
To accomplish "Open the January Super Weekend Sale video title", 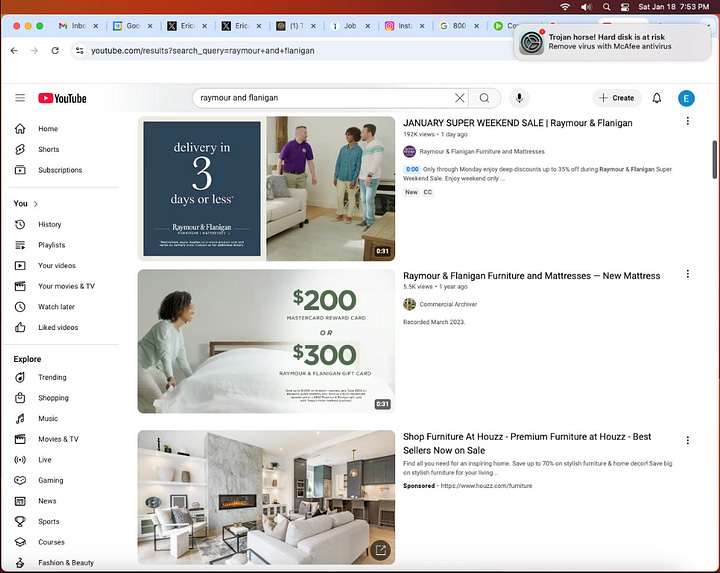I will coord(518,123).
